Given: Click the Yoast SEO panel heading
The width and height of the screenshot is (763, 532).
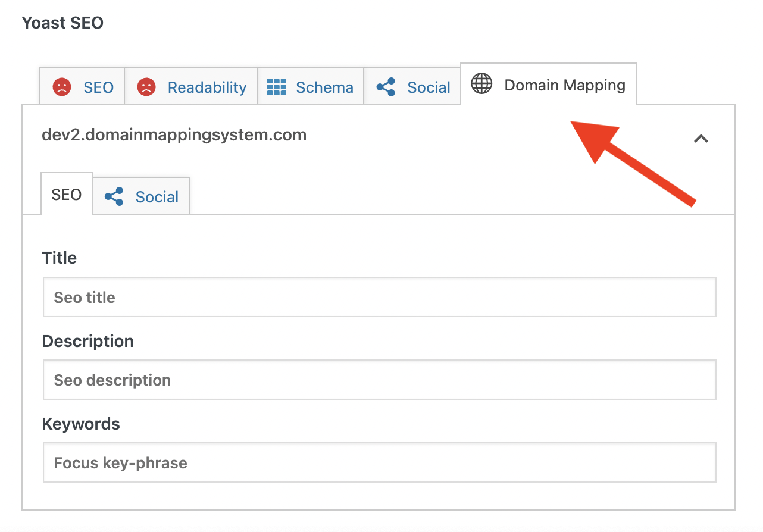Looking at the screenshot, I should click(62, 23).
